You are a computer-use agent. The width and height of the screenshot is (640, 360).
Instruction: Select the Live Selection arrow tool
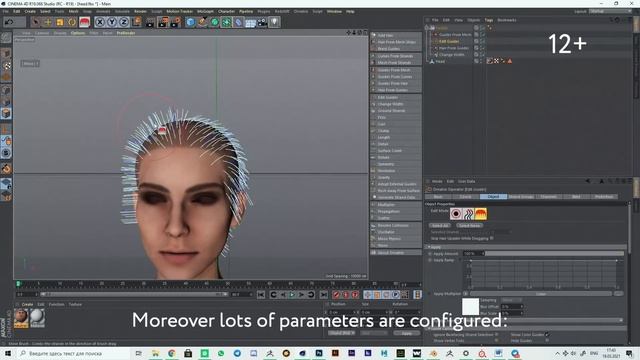(x=36, y=22)
